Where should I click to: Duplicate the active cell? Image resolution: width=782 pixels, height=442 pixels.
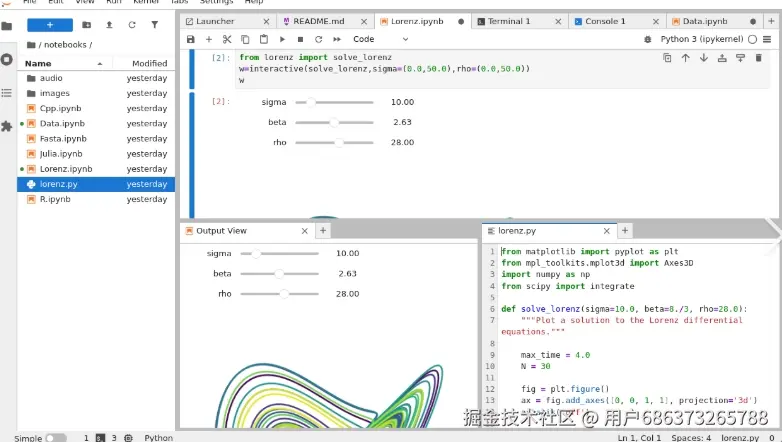(x=667, y=58)
